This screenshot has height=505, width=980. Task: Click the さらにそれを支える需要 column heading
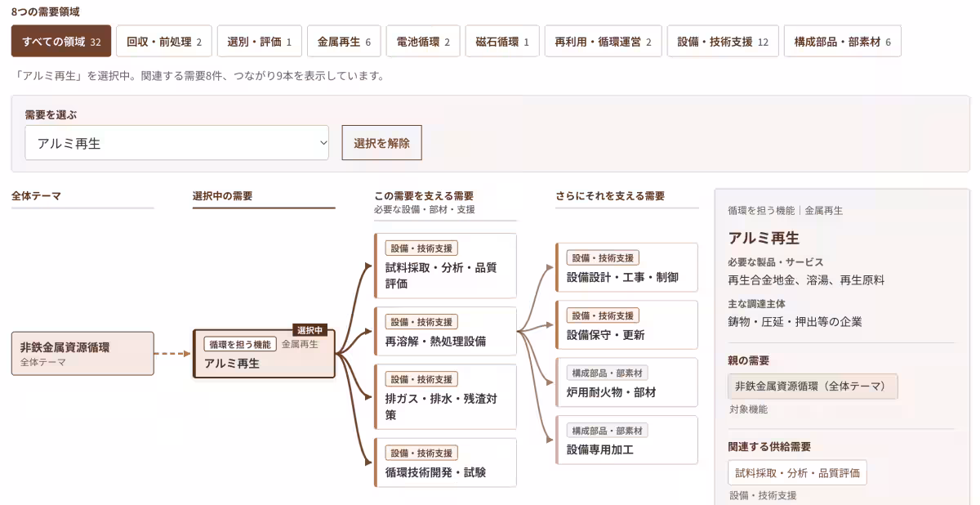pyautogui.click(x=610, y=196)
